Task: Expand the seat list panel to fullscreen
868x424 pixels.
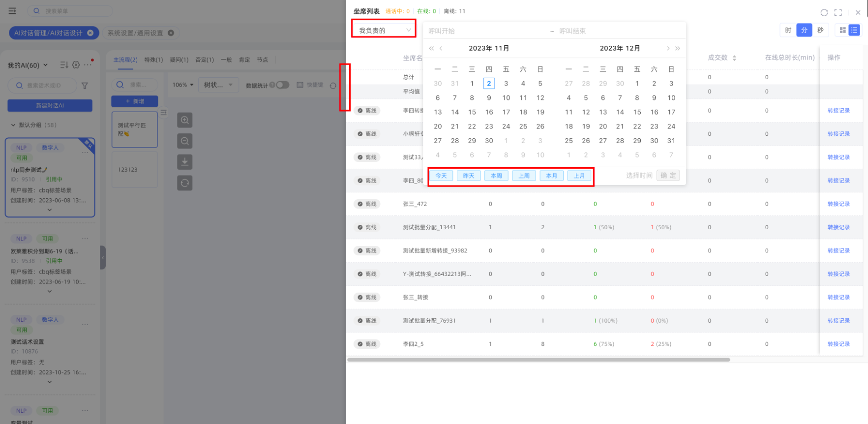Action: point(838,13)
